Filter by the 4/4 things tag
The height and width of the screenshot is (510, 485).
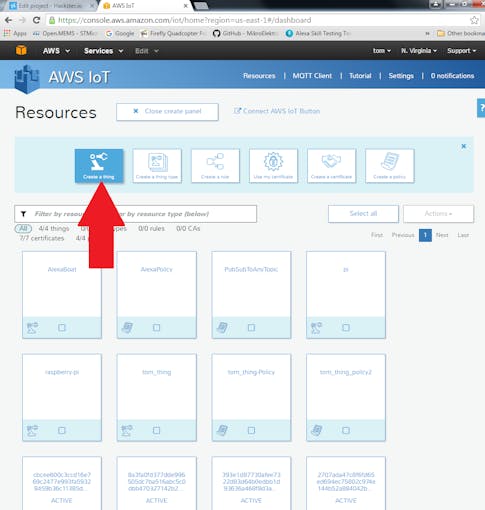point(54,228)
